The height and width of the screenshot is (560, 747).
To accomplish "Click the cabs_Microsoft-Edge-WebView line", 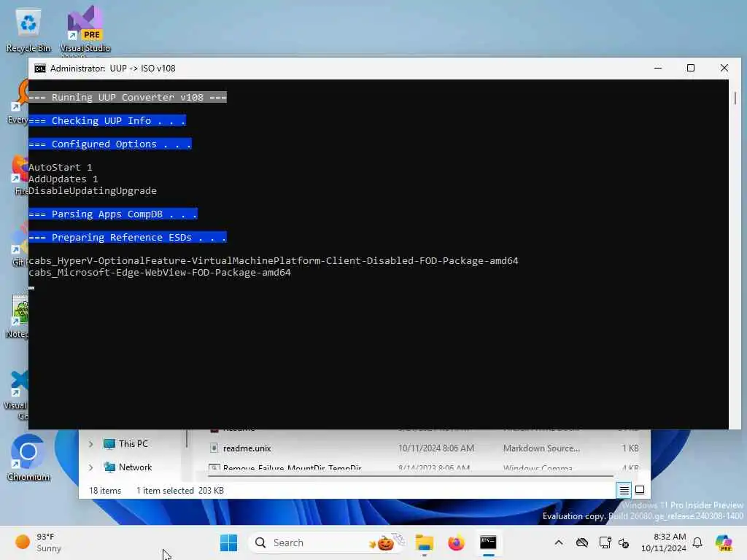I will point(160,273).
